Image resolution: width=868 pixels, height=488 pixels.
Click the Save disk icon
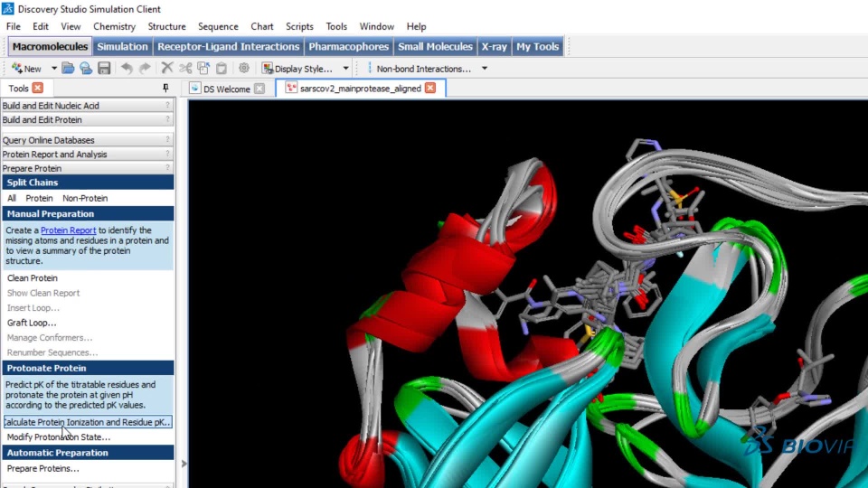104,68
